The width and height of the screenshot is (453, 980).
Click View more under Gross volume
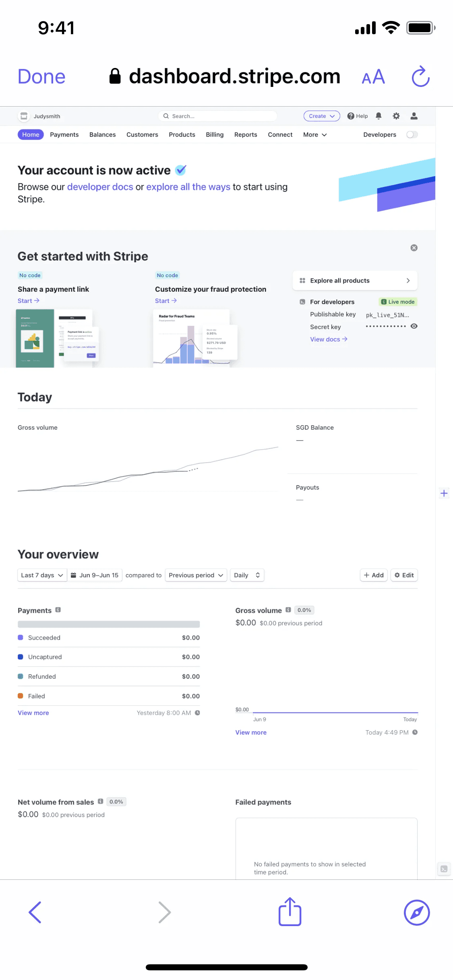(x=251, y=733)
